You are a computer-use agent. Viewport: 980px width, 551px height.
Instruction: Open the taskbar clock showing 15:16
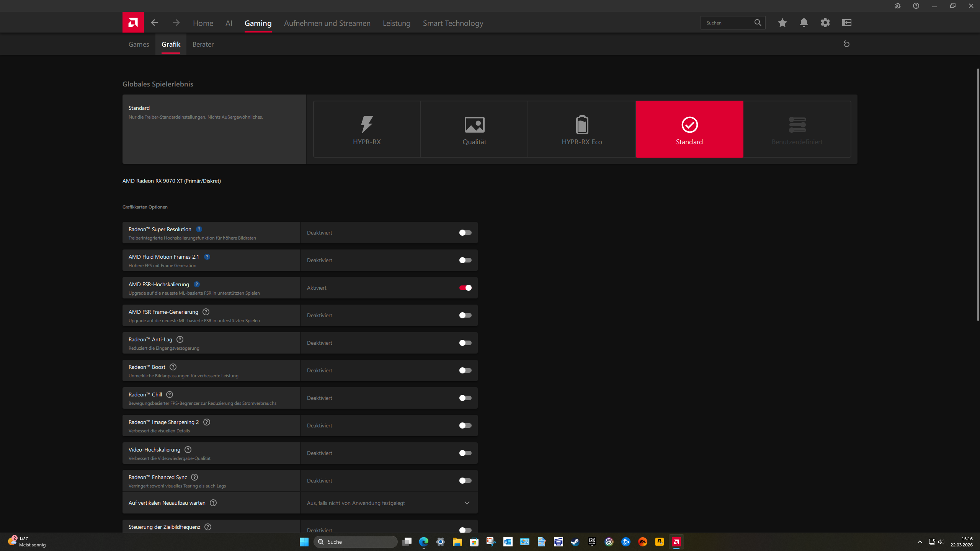pyautogui.click(x=961, y=542)
